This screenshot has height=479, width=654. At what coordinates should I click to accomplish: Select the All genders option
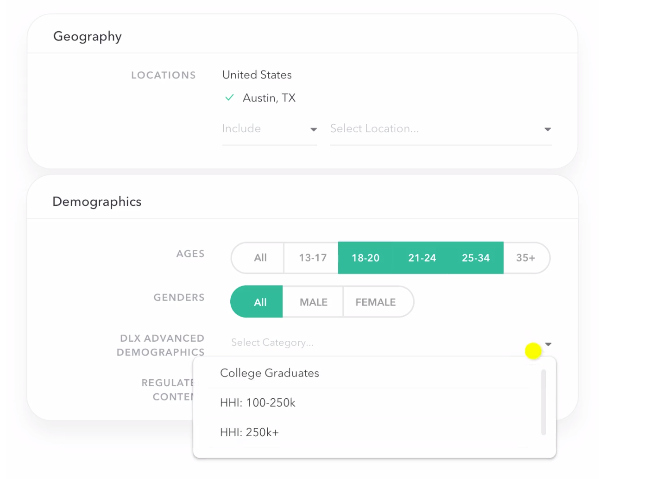[x=257, y=302]
